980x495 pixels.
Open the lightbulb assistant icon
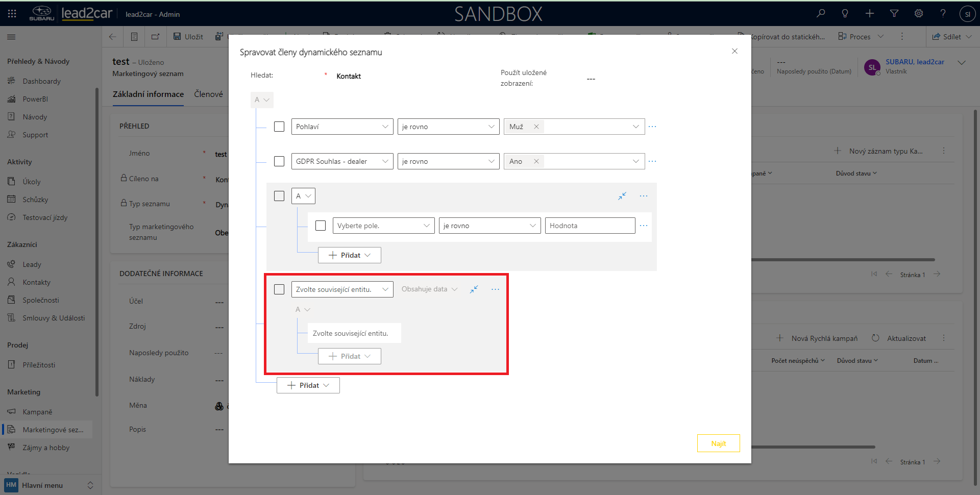[x=845, y=14]
